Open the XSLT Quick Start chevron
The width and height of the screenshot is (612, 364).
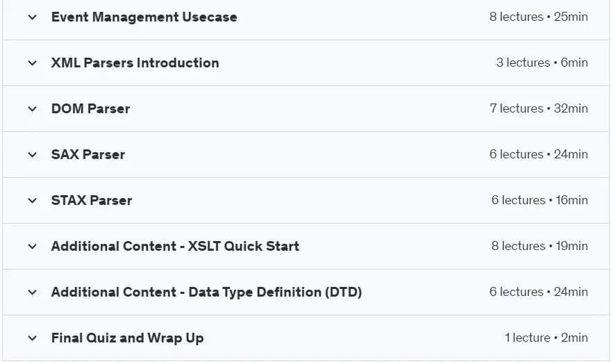(33, 246)
